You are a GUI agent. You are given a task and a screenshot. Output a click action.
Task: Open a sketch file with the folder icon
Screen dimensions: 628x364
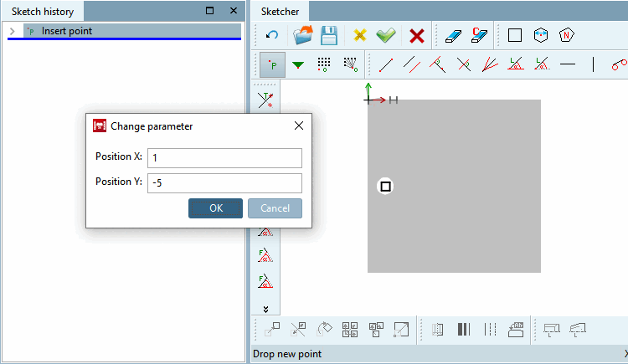tap(303, 35)
